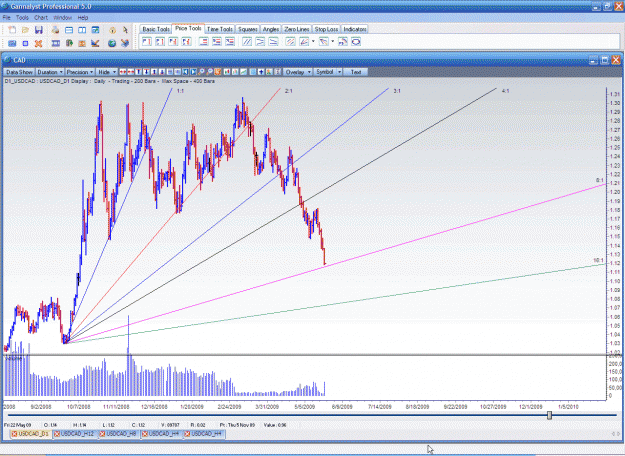Open a file with the folder icon

26,30
